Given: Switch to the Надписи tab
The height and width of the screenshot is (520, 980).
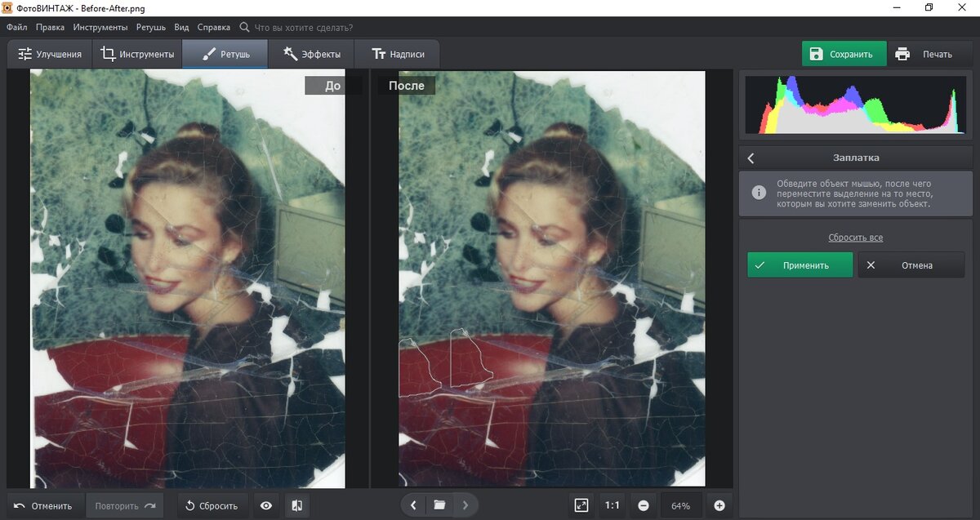Looking at the screenshot, I should (399, 55).
